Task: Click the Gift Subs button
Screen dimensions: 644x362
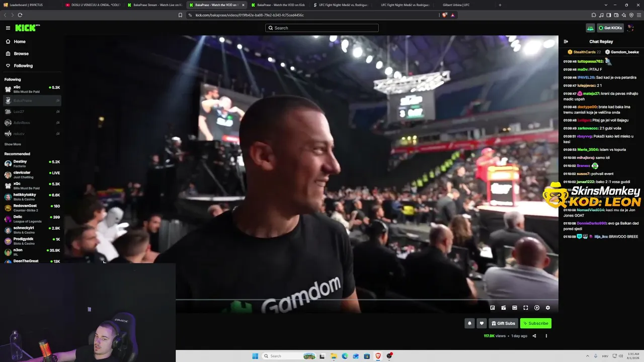Action: click(503, 323)
